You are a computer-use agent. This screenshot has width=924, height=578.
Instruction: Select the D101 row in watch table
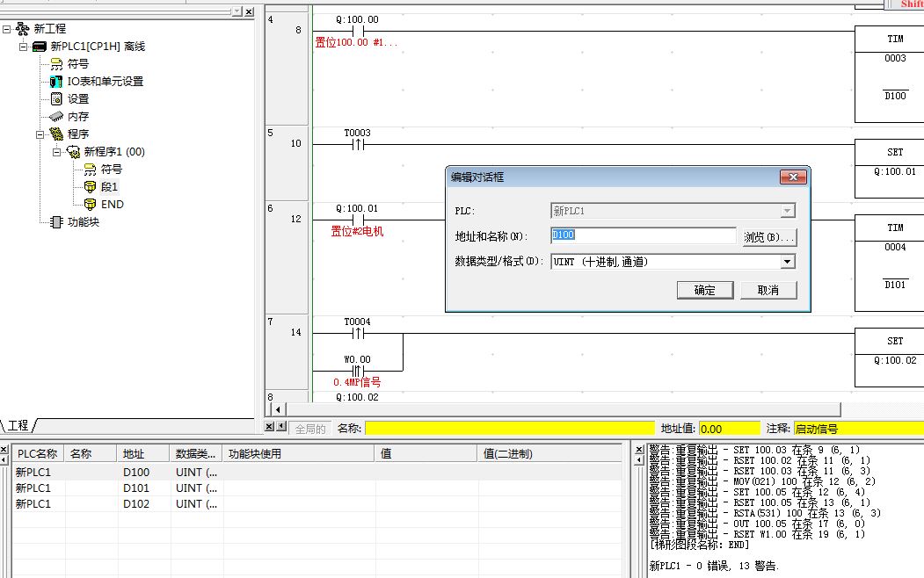tap(136, 488)
